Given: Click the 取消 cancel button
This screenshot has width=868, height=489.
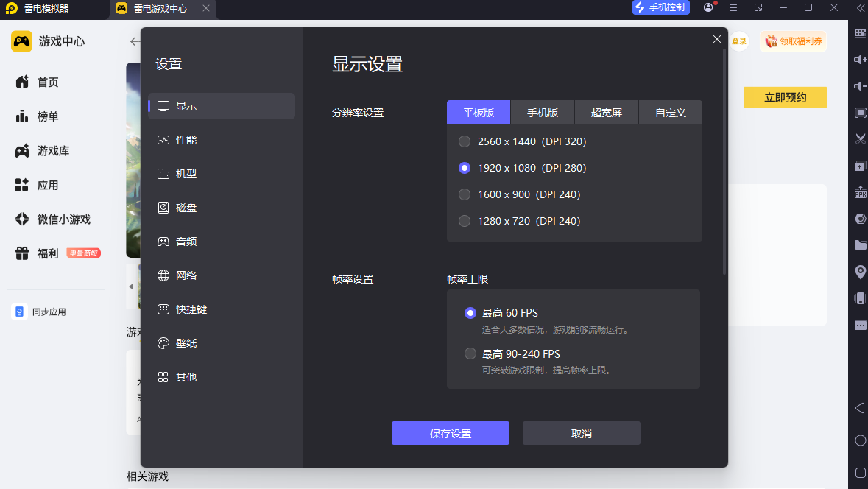Looking at the screenshot, I should tap(582, 433).
